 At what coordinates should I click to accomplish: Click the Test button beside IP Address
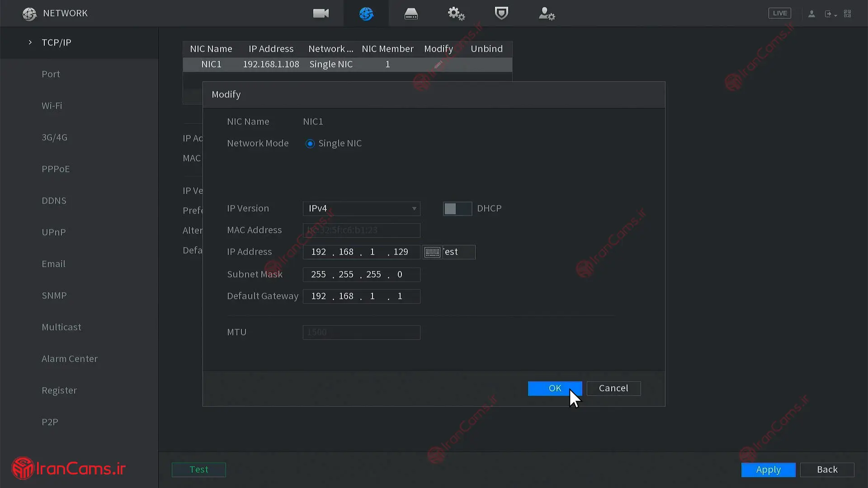(458, 252)
